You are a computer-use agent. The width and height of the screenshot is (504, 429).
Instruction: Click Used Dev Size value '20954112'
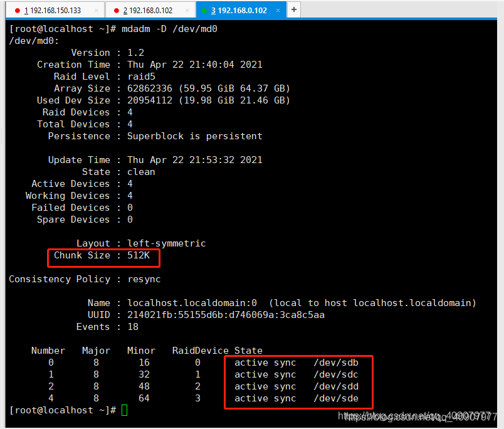[150, 100]
